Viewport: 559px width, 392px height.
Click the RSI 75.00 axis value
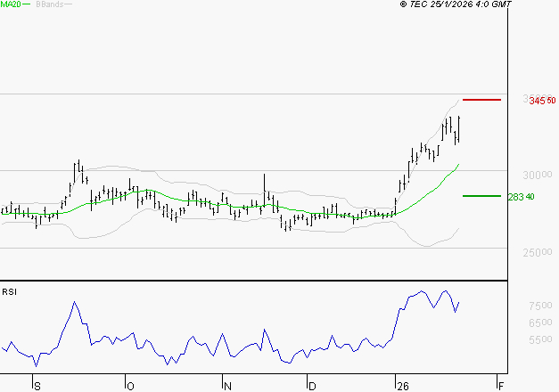[x=540, y=306]
